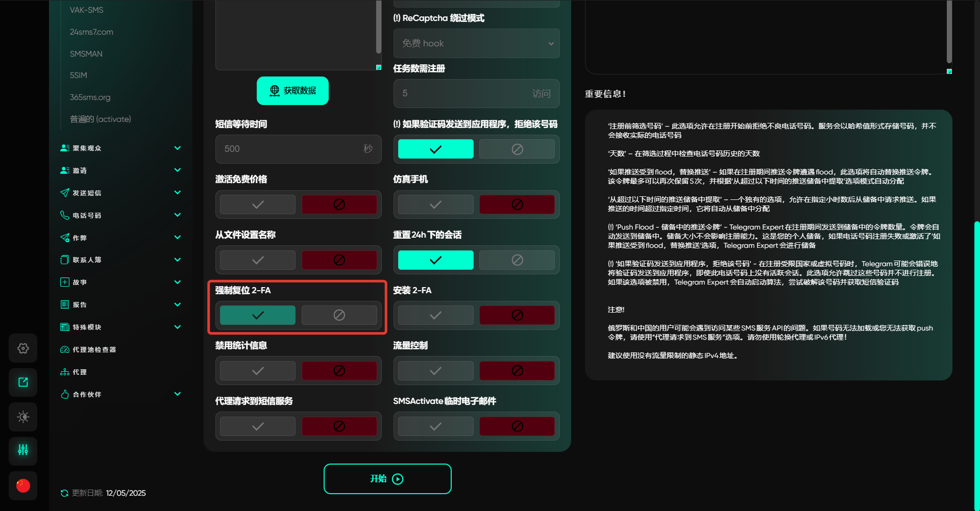Toggle the brightness theme icon

tap(23, 417)
